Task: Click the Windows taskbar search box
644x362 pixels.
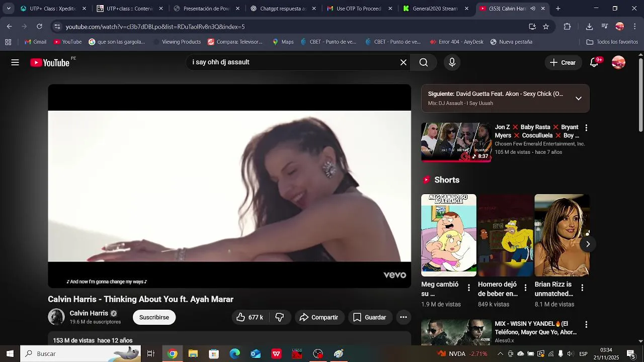Action: click(80, 353)
